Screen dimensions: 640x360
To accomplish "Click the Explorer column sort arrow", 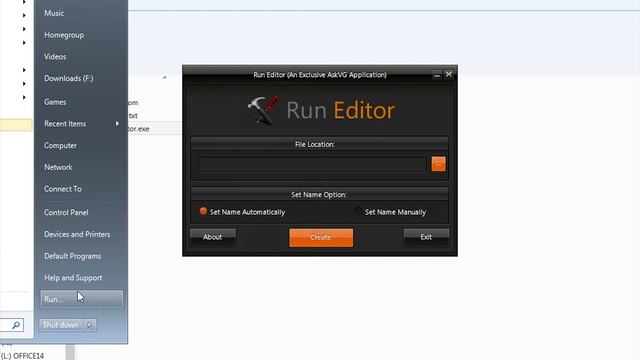I will [x=164, y=77].
